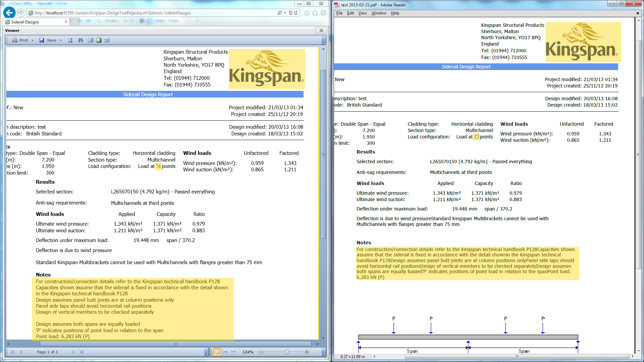Click the Siderail Design Report header in Viewer
This screenshot has width=644, height=362.
point(148,95)
